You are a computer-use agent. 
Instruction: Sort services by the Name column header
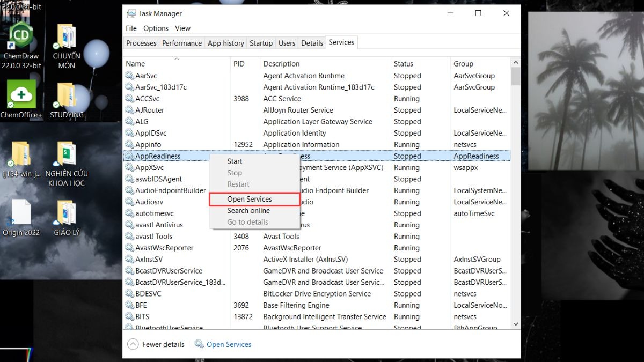[177, 63]
